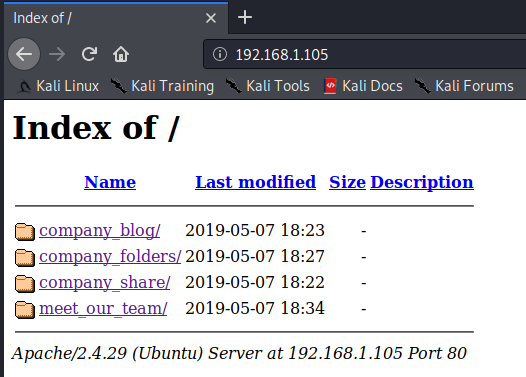
Task: Close the 'Index of /' tab
Action: click(211, 18)
